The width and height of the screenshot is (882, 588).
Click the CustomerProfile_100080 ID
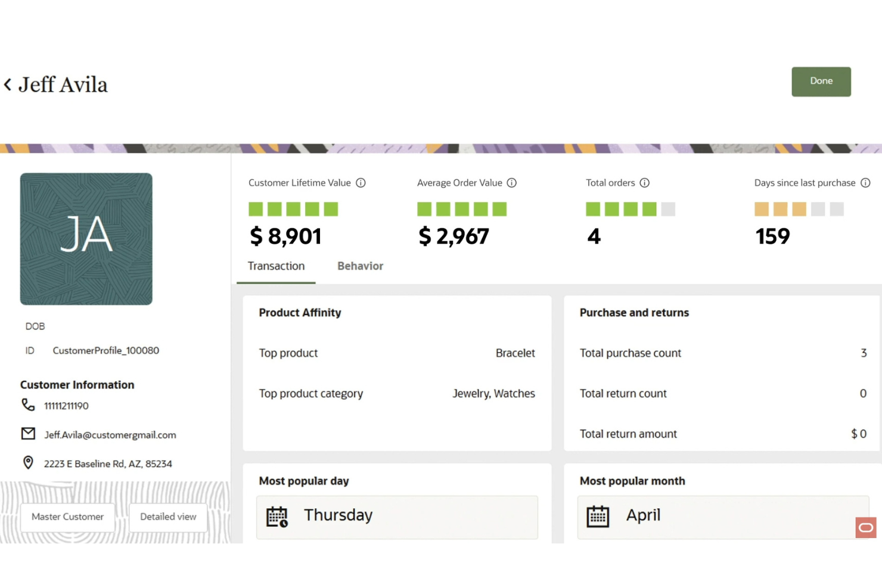[105, 350]
